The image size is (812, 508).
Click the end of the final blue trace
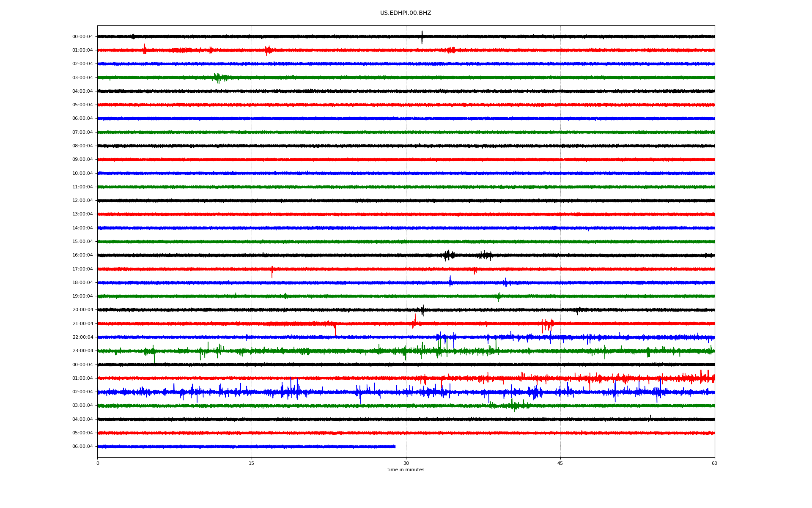(395, 447)
